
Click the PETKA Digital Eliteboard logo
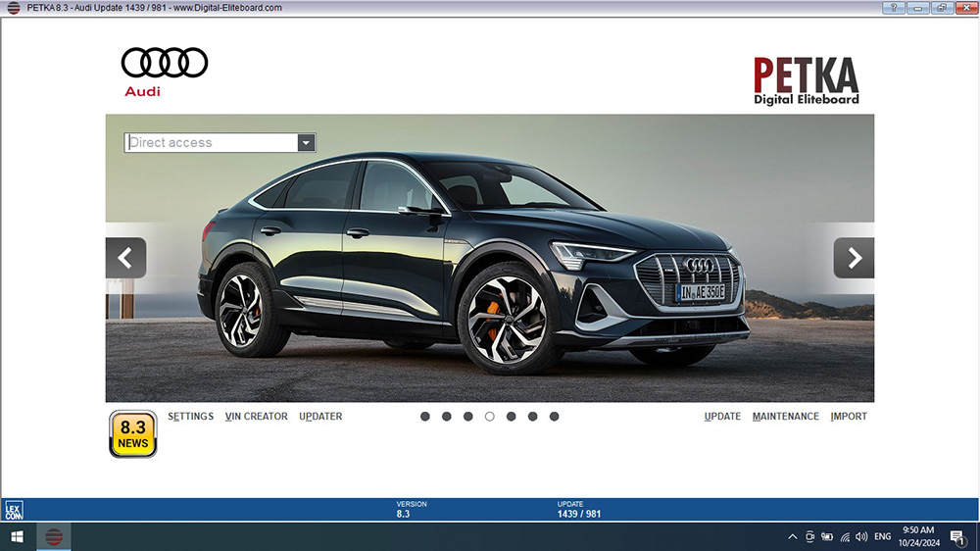(807, 80)
